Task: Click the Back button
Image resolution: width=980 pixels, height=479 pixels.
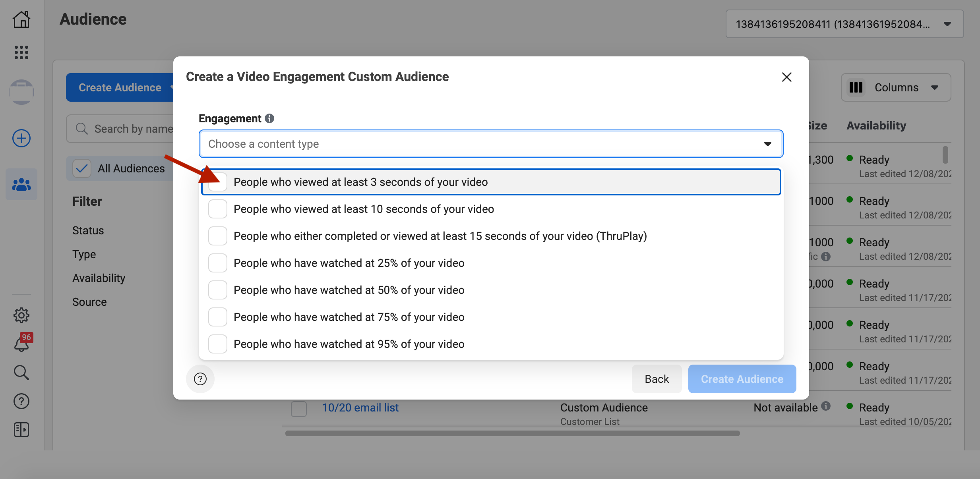Action: click(657, 379)
